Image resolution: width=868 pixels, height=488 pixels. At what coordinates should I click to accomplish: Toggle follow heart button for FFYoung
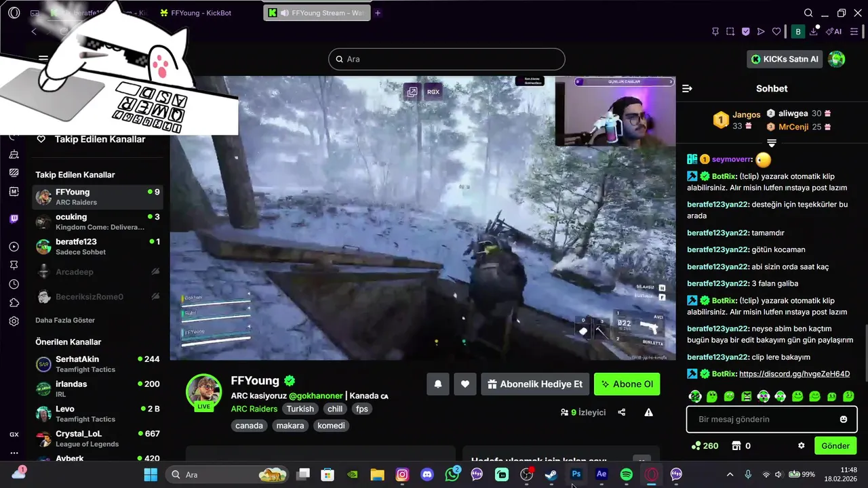click(x=465, y=384)
